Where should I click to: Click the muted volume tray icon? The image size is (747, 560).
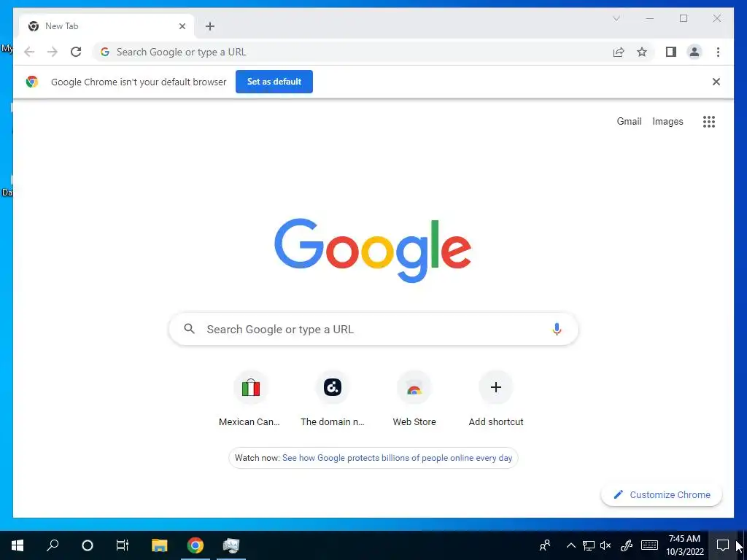(x=605, y=545)
